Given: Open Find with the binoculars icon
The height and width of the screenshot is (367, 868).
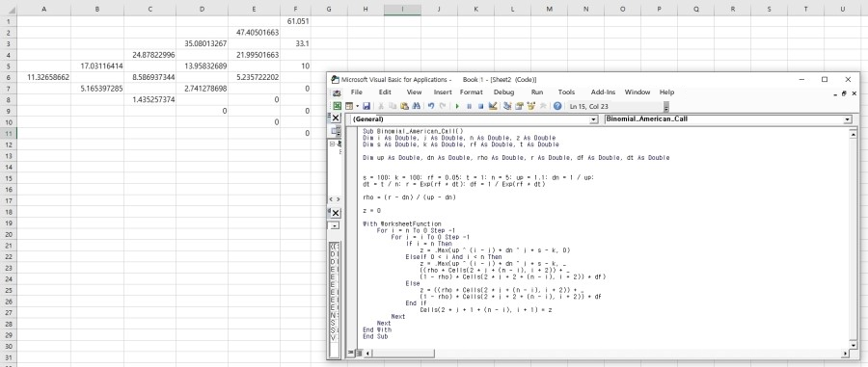Looking at the screenshot, I should pyautogui.click(x=417, y=106).
